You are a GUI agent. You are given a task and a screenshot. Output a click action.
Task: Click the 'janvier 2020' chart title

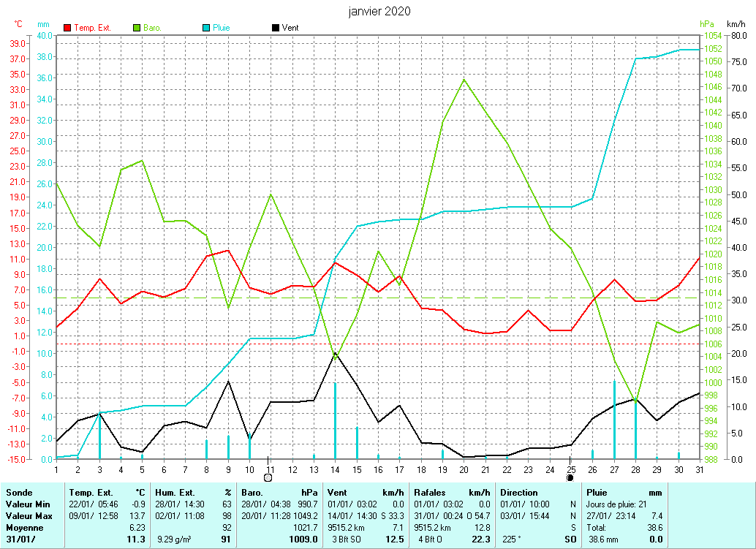point(379,11)
